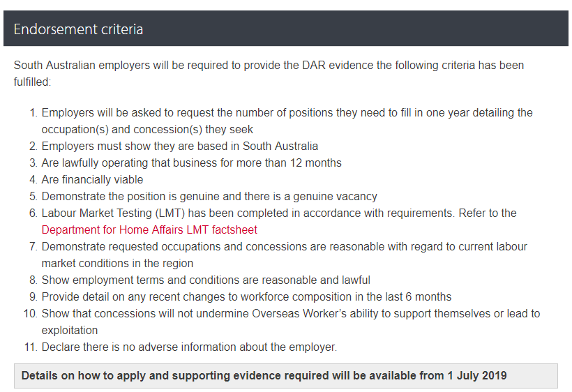This screenshot has width=572, height=392.
Task: Collapse the Endorsement criteria section header
Action: tap(78, 29)
